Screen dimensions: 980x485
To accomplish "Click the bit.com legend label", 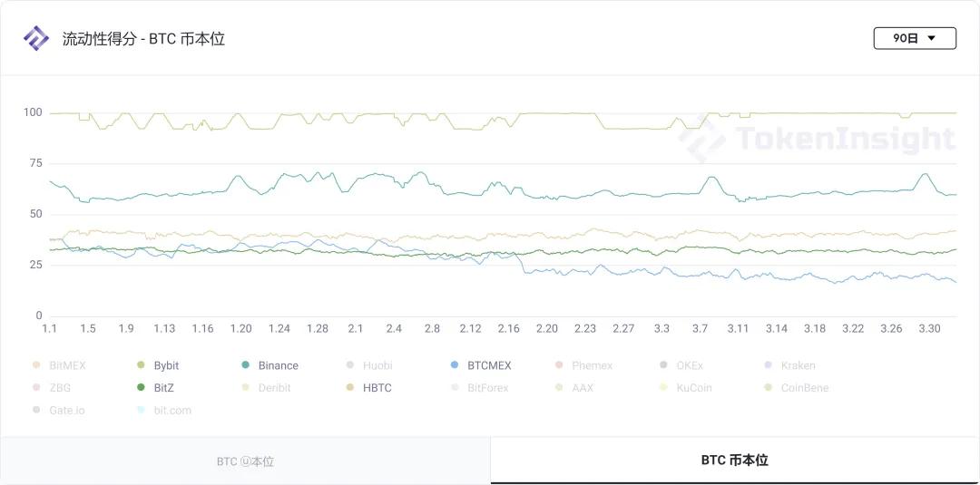I will (x=172, y=410).
